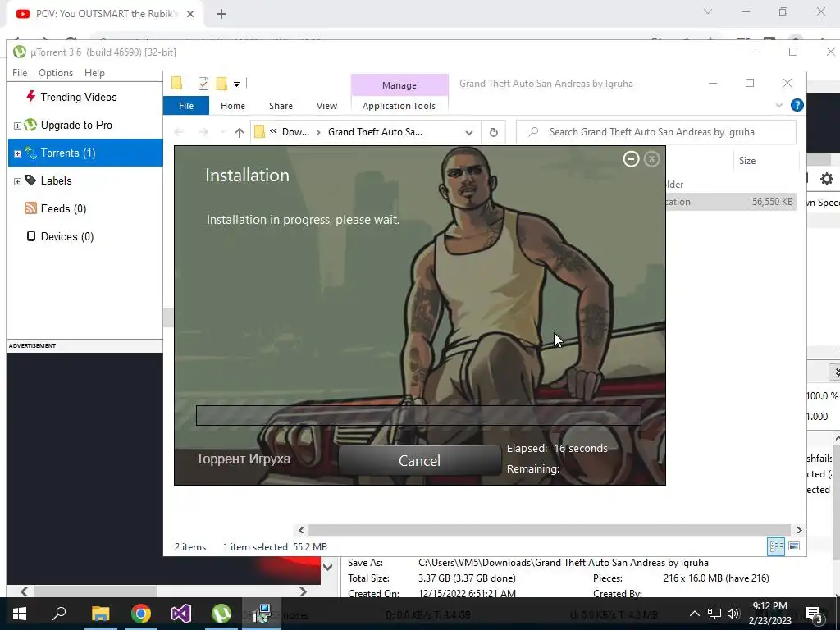
Task: Click Explorer horizontal scrollbar right arrow
Action: pyautogui.click(x=799, y=531)
